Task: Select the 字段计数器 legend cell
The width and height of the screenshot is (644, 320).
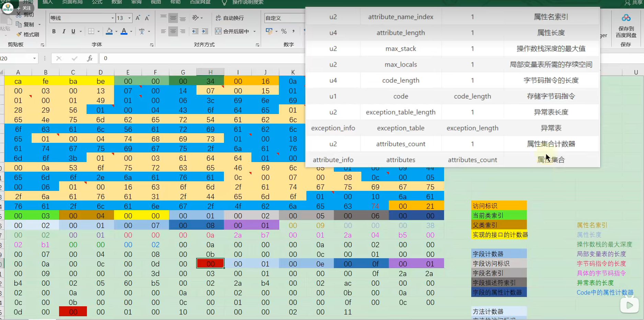Action: 499,254
